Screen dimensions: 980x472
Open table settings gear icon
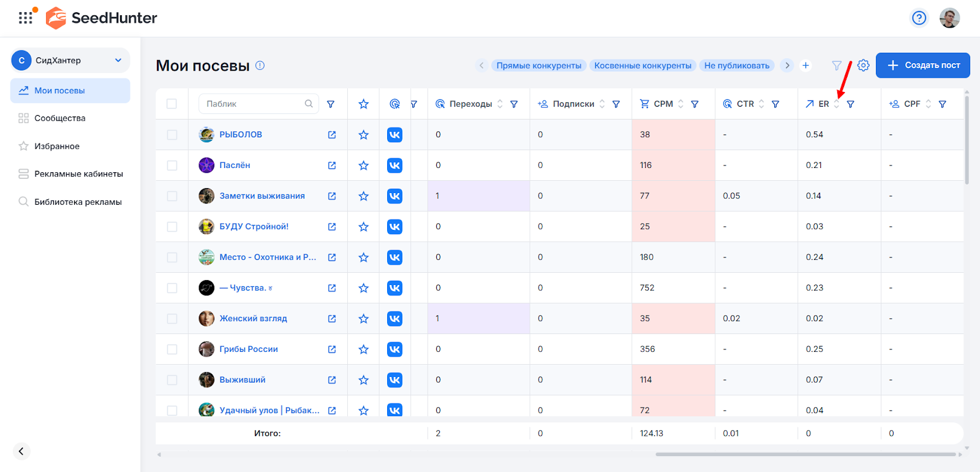[x=863, y=65]
